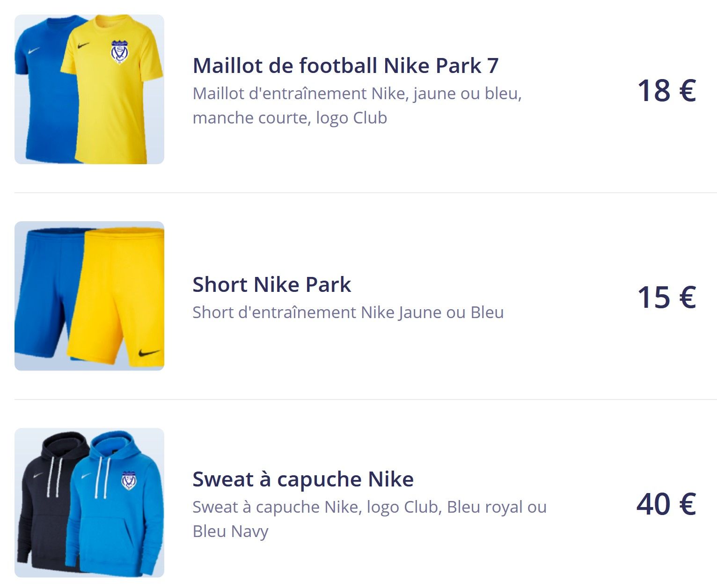Viewport: 717px width, 588px height.
Task: Open the Maillot de football Nike Park 7 title
Action: click(345, 65)
